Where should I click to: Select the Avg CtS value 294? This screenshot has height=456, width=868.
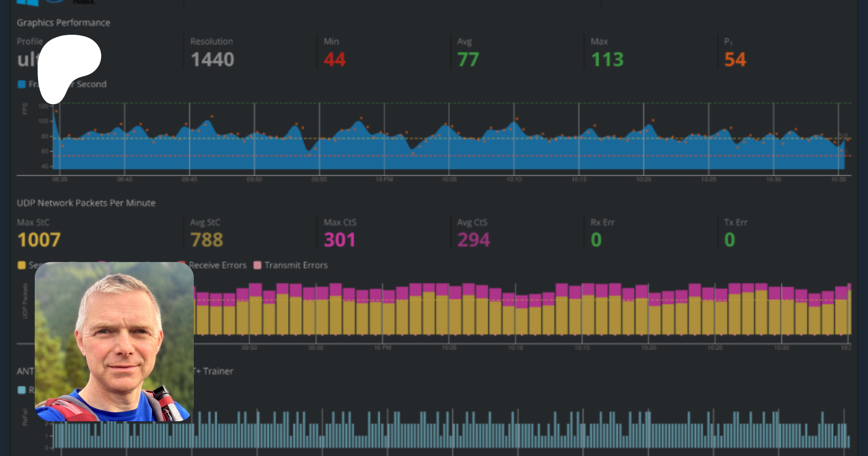click(474, 240)
